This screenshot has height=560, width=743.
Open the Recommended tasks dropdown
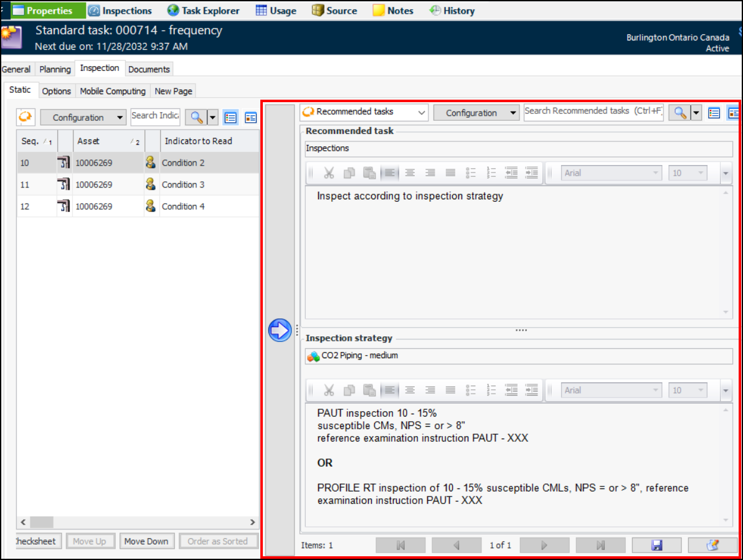[364, 112]
